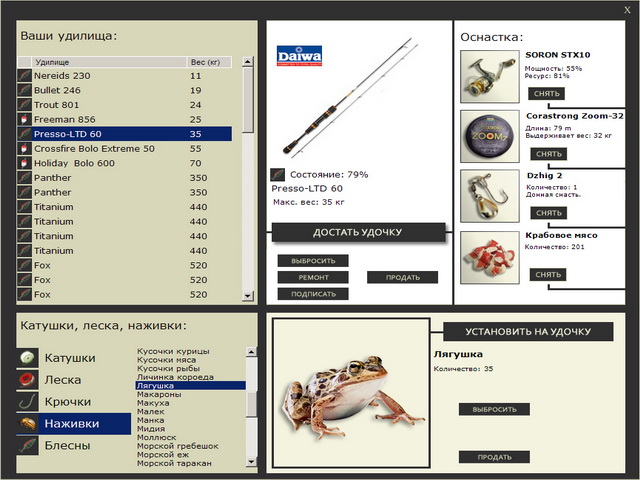Viewport: 640px width, 480px height.
Task: Click the fishing line icon beside Леска
Action: [27, 380]
